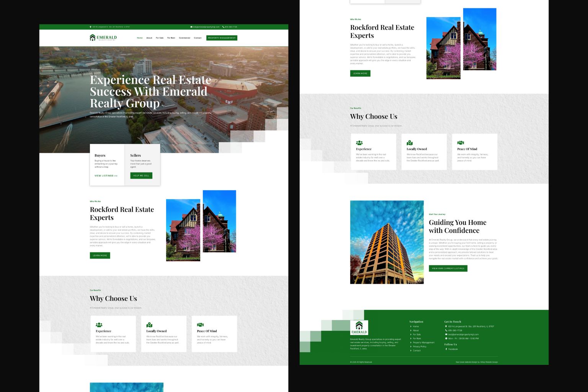588x392 pixels.
Task: Click Rockford Real Estate Experts heading, left page
Action: (x=122, y=213)
